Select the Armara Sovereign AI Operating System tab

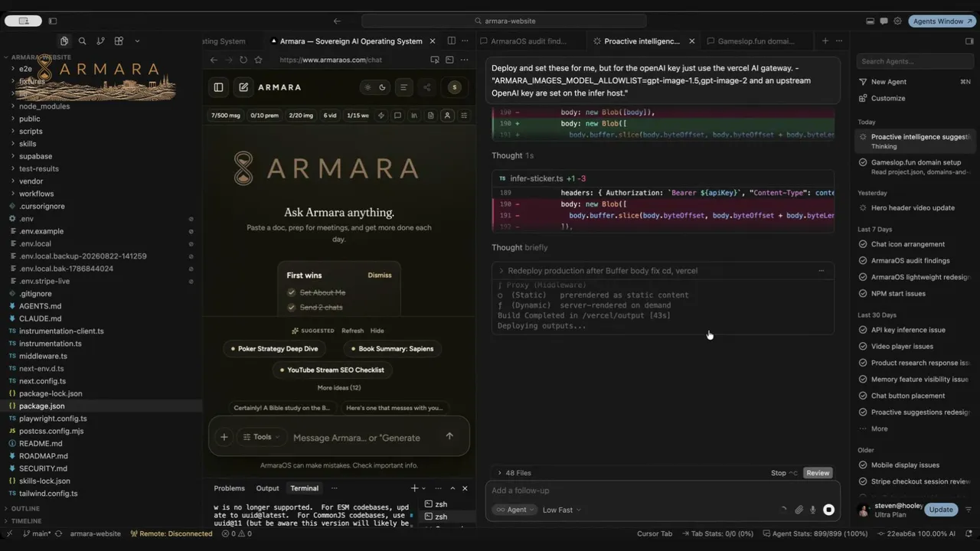pyautogui.click(x=351, y=41)
